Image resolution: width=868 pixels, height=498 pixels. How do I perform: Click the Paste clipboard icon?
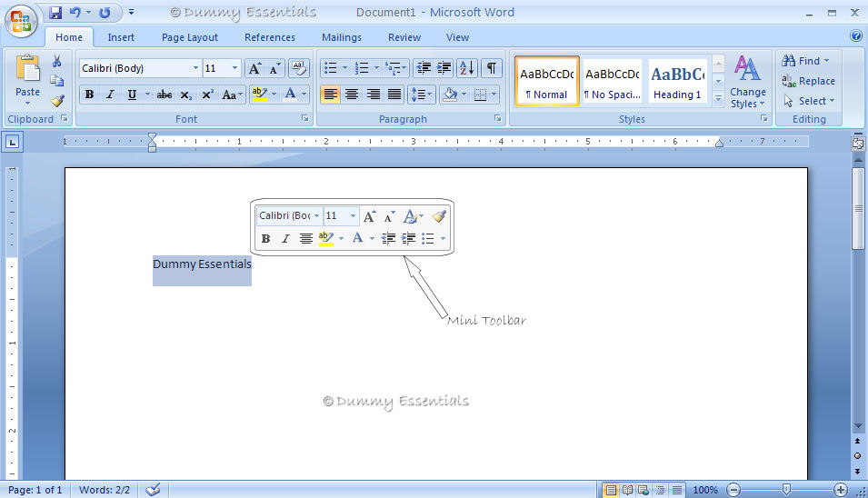[x=27, y=69]
